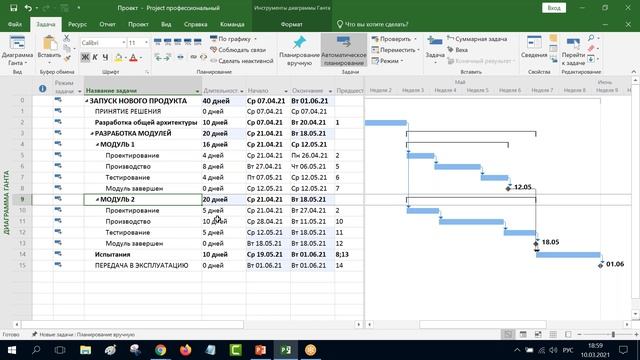Switch to the Формат tab
This screenshot has height=360, width=640.
(x=291, y=24)
